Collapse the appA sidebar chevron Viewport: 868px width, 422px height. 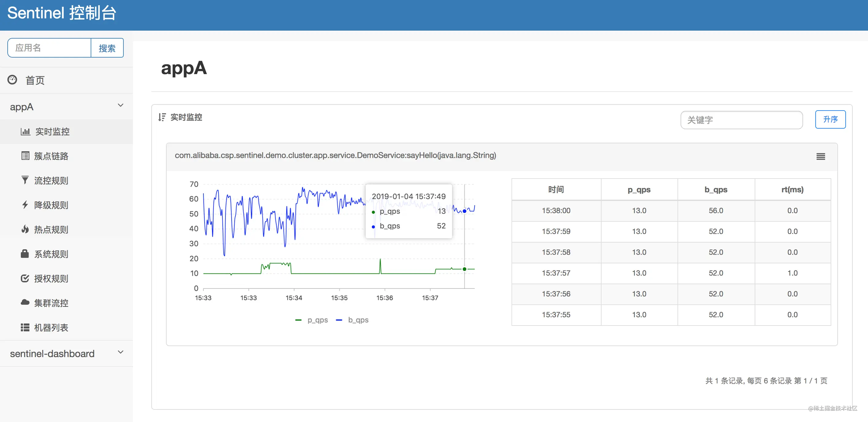(120, 105)
